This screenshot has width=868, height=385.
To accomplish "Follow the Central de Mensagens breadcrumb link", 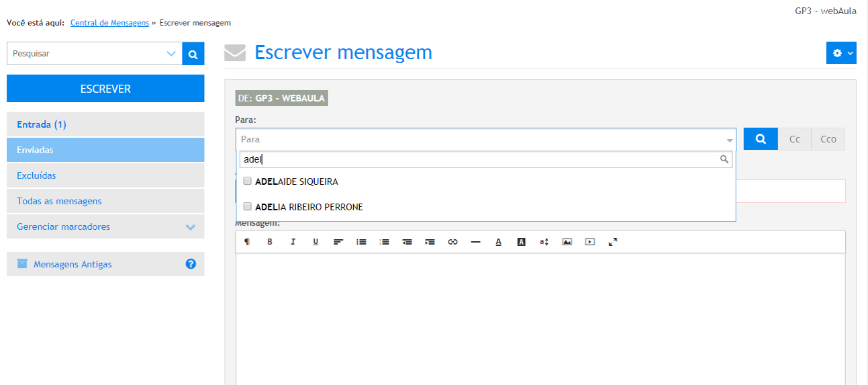I will point(109,23).
